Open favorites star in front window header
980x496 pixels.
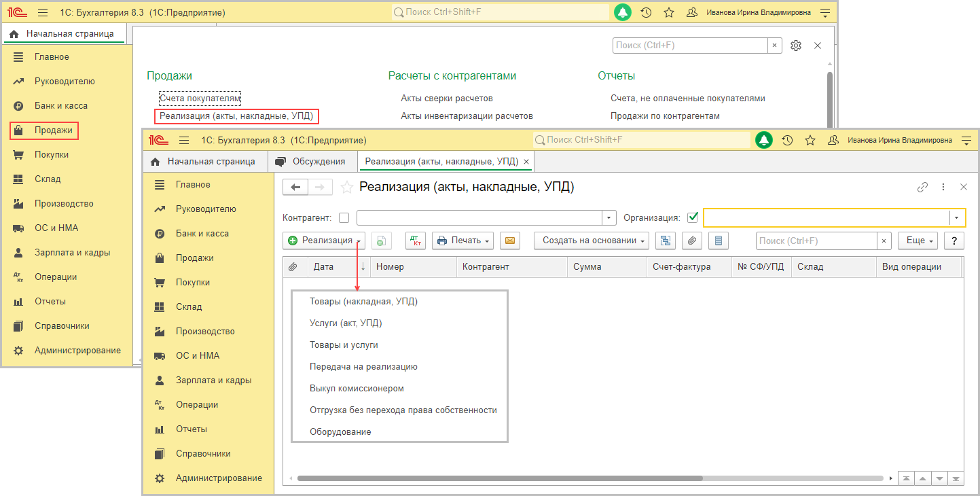pyautogui.click(x=810, y=140)
